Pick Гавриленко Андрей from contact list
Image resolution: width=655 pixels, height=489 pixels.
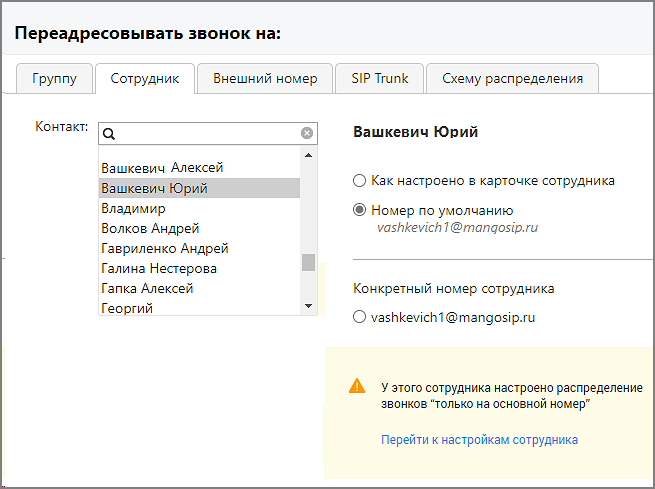coord(200,248)
